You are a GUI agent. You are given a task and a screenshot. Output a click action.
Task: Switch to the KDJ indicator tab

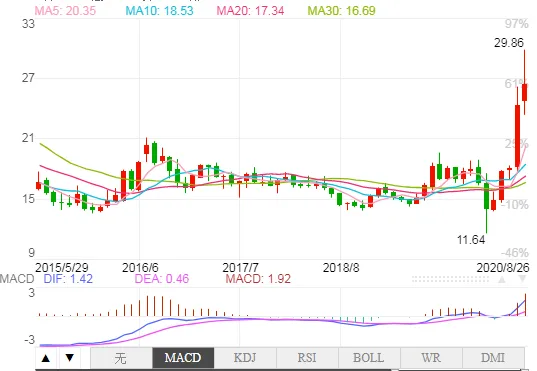[245, 358]
